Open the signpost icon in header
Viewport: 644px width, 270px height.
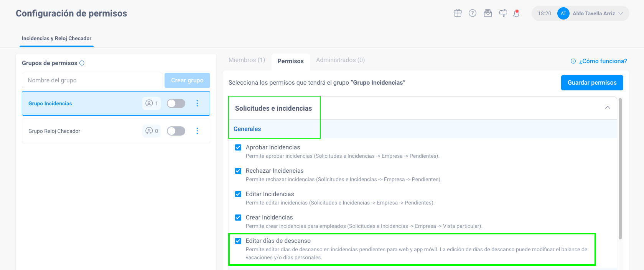503,13
